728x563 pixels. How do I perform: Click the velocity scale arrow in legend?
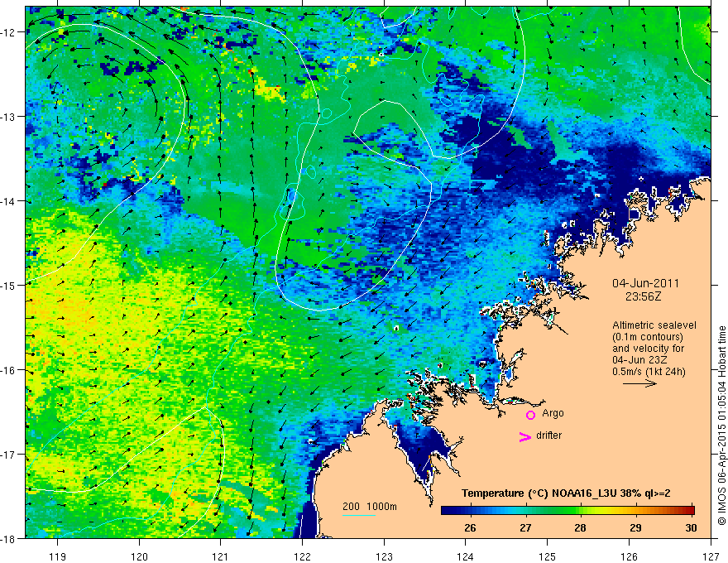point(639,383)
